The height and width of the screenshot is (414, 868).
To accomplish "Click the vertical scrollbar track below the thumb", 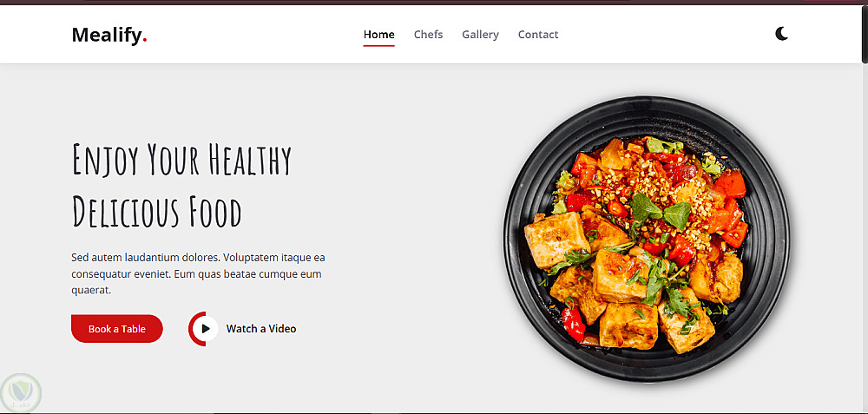I will coord(865,238).
